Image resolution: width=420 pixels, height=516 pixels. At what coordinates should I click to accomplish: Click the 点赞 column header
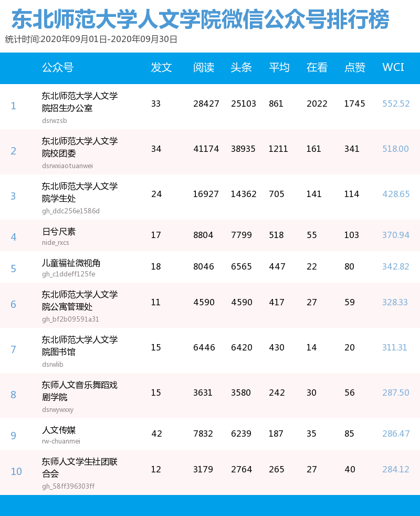(x=355, y=67)
